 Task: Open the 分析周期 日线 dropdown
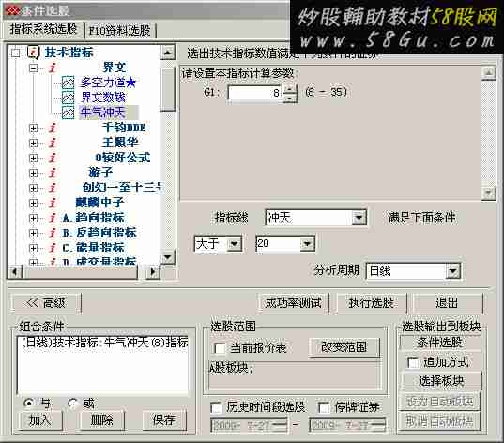tap(452, 271)
